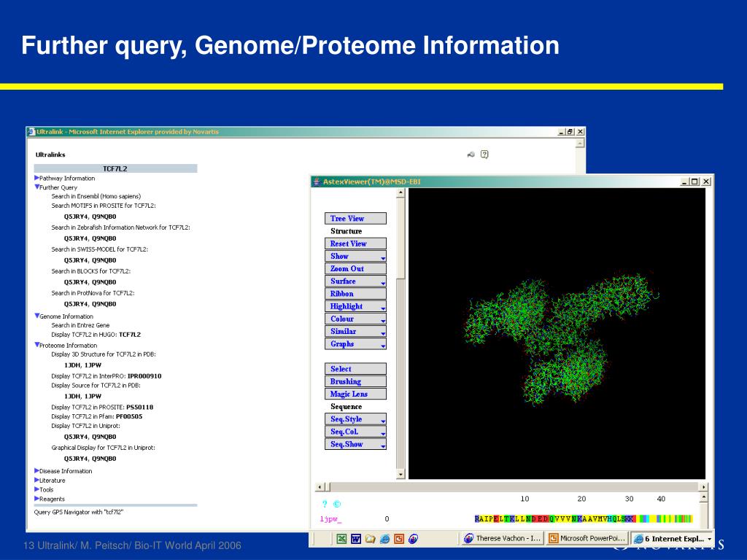Expand Pathway Information in Ultralinks
Viewport: 747px width, 560px height.
pyautogui.click(x=36, y=178)
